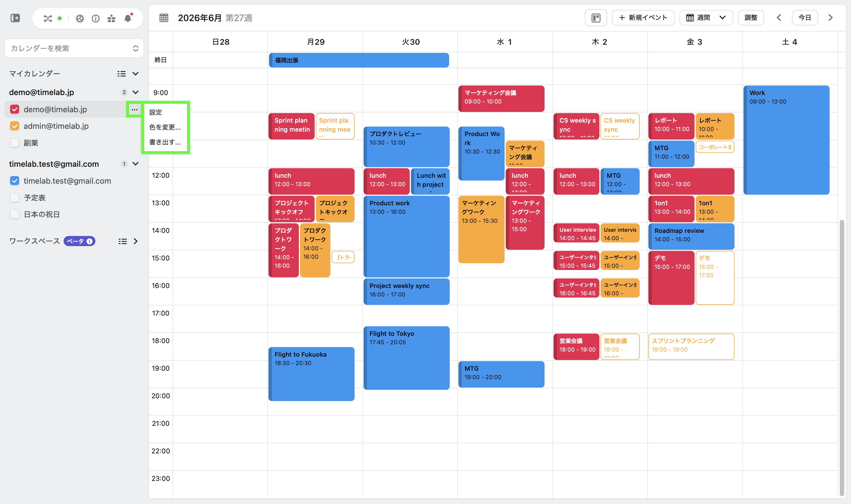Screen dimensions: 851x504
Task: Click the 第27週 week label
Action: click(239, 18)
